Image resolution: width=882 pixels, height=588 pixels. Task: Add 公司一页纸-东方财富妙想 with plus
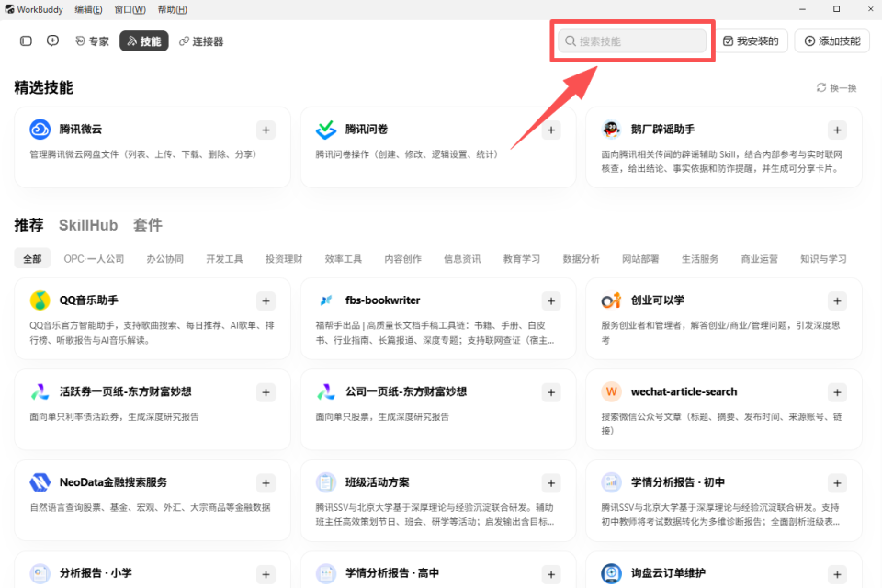tap(551, 392)
